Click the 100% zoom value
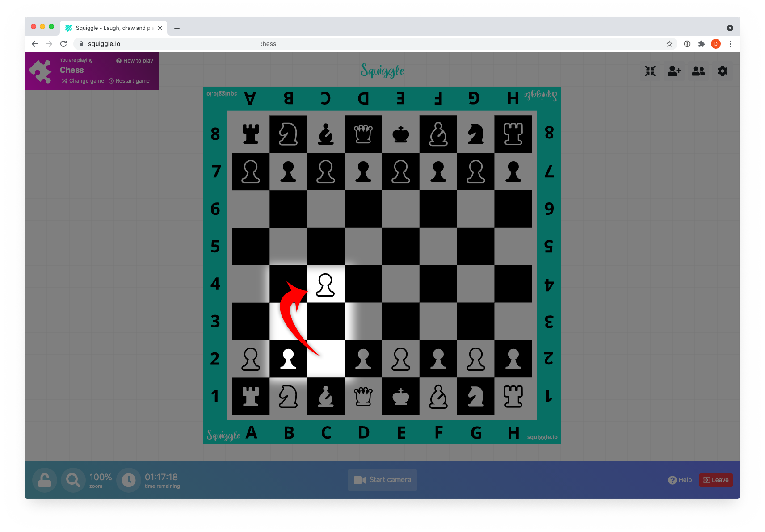Viewport: 765px width, 532px height. pyautogui.click(x=101, y=477)
